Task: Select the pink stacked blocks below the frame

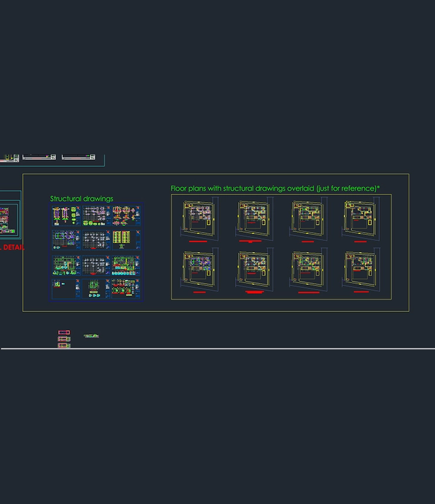Action: [64, 340]
